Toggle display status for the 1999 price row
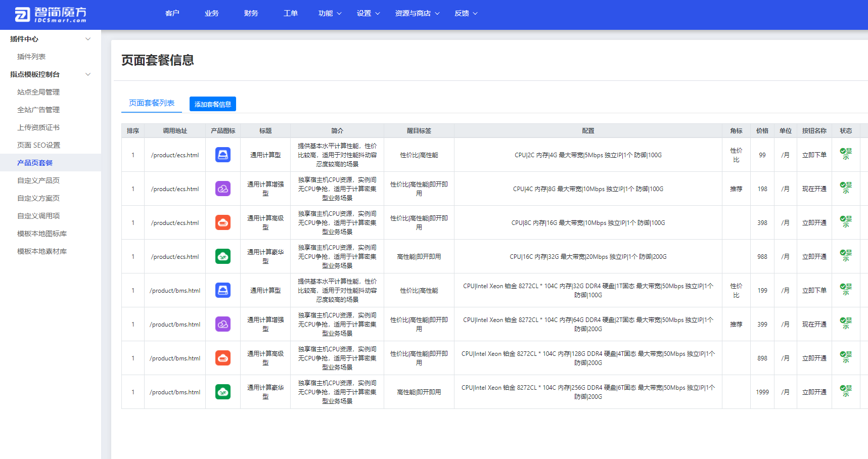This screenshot has height=459, width=868. pyautogui.click(x=846, y=391)
